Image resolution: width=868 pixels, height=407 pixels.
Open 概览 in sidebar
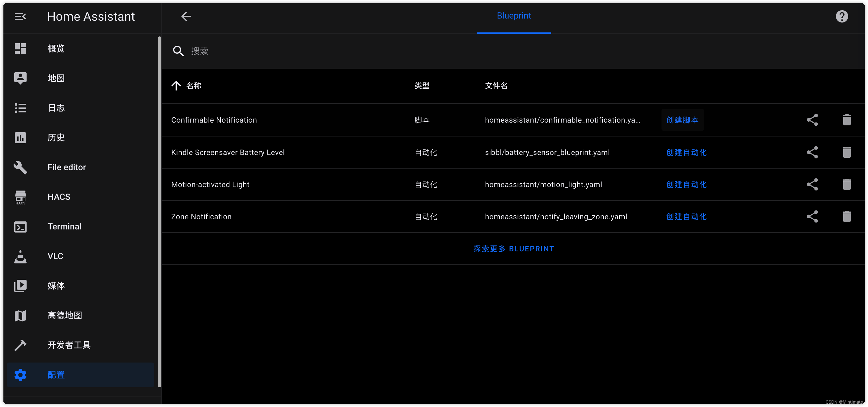(x=80, y=48)
